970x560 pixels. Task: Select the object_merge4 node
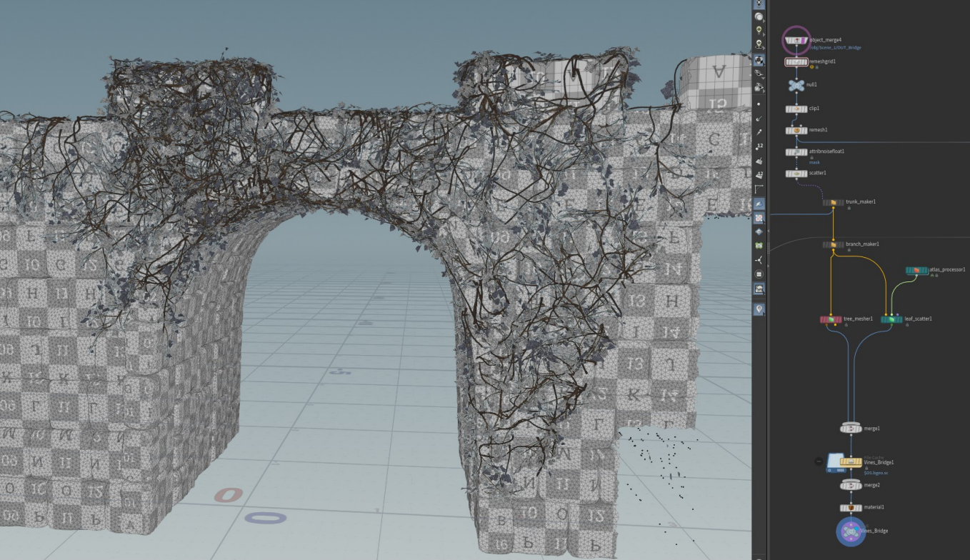point(796,41)
